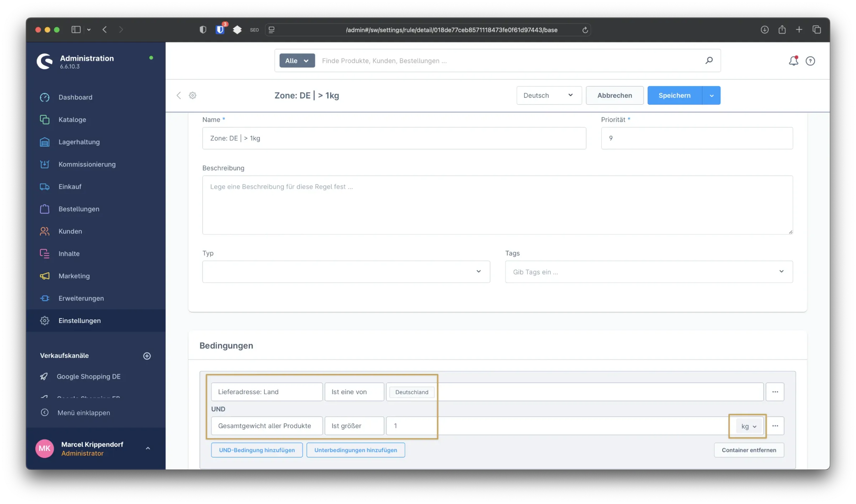Viewport: 856px width, 504px height.
Task: Open the help question mark icon
Action: click(x=810, y=61)
